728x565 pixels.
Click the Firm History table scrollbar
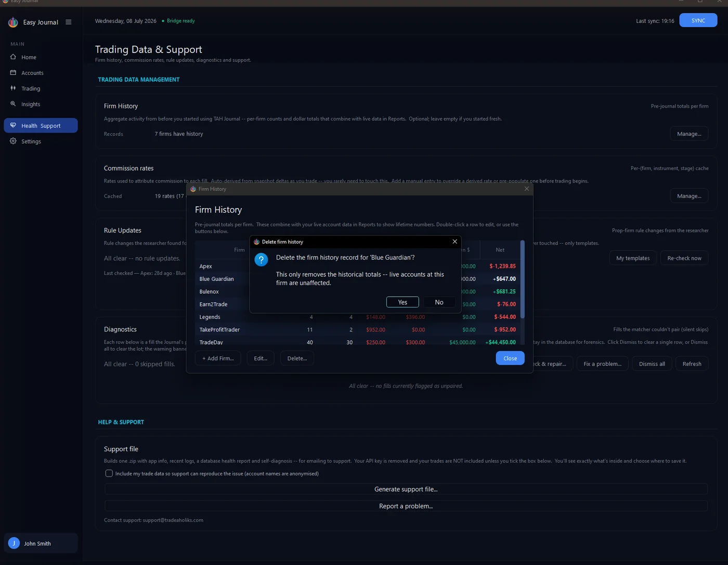point(523,279)
